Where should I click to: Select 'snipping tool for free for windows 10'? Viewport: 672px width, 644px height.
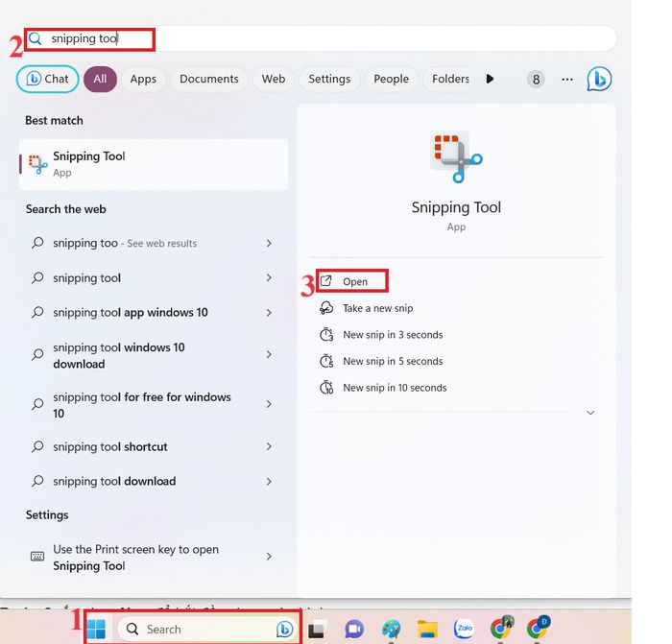pos(142,405)
